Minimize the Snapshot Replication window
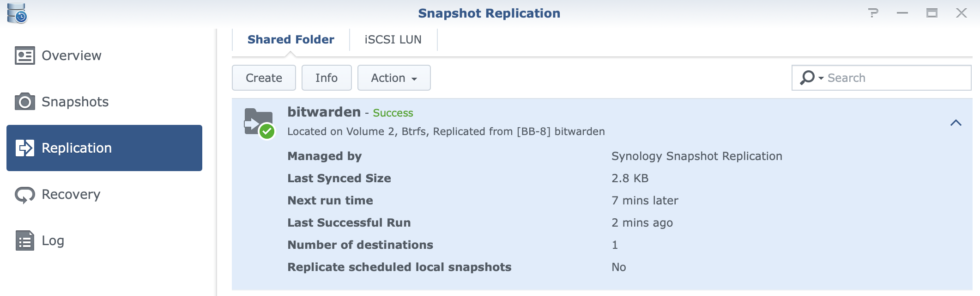Viewport: 980px width, 296px height. (x=902, y=13)
